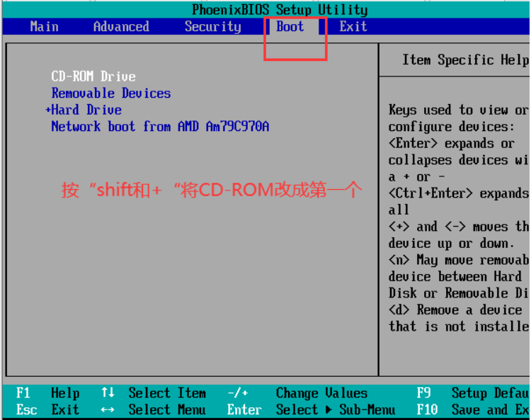This screenshot has height=420, width=531.
Task: Click the Esc Exit key hint
Action: (47, 410)
